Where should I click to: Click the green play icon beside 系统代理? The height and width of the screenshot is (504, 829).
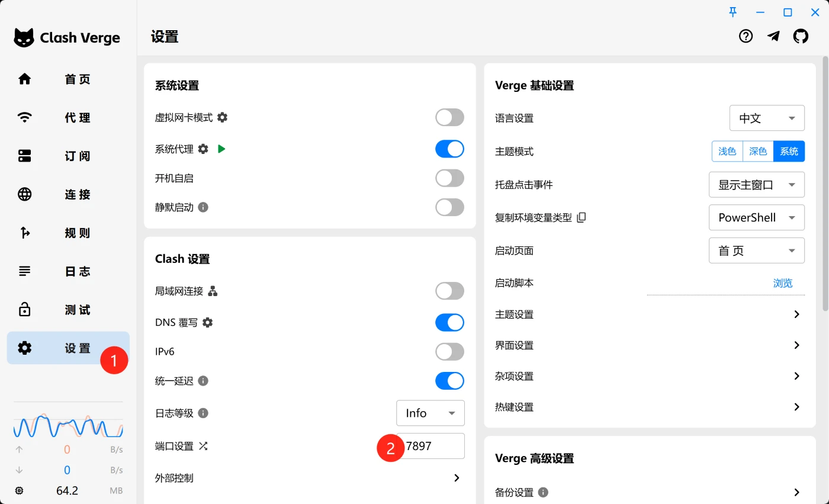(221, 149)
